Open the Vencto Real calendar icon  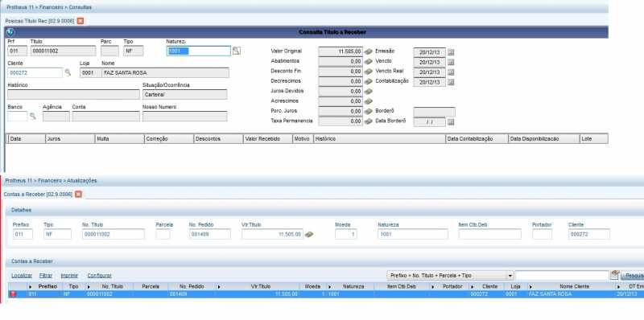click(451, 72)
